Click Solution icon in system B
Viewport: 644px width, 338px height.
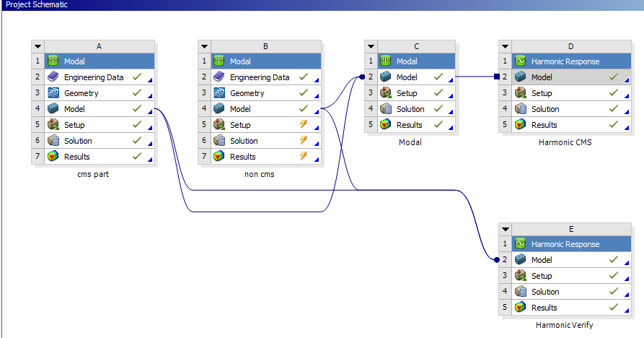point(219,140)
